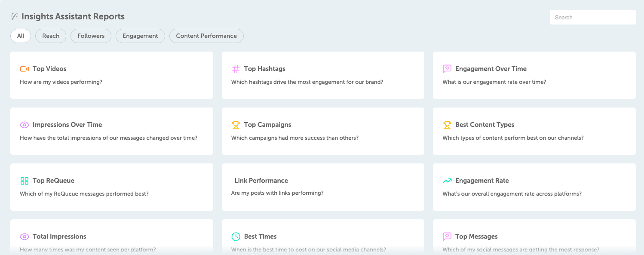Click the Top Campaigns trophy icon

(x=236, y=125)
